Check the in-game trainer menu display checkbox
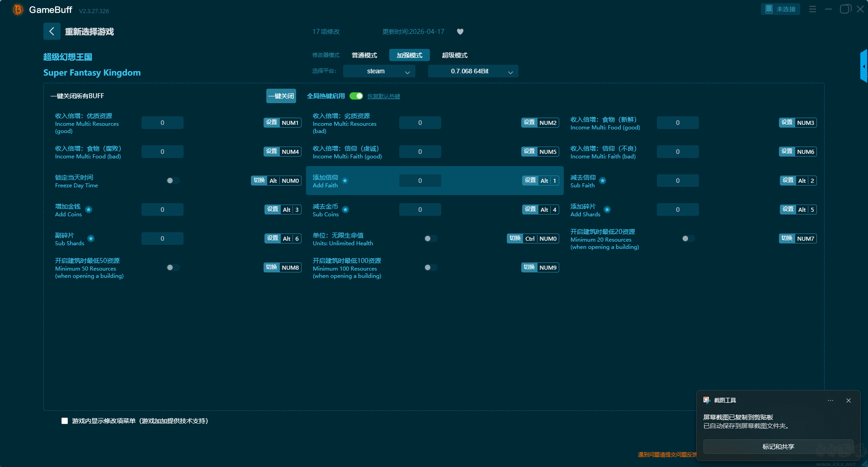The height and width of the screenshot is (467, 868). [x=65, y=421]
